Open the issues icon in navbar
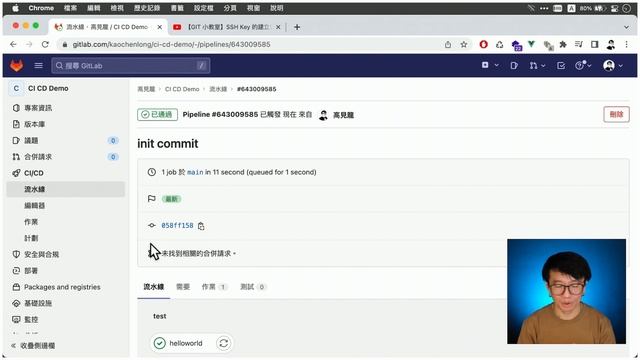Screen dimensions: 640x360 click(514, 65)
